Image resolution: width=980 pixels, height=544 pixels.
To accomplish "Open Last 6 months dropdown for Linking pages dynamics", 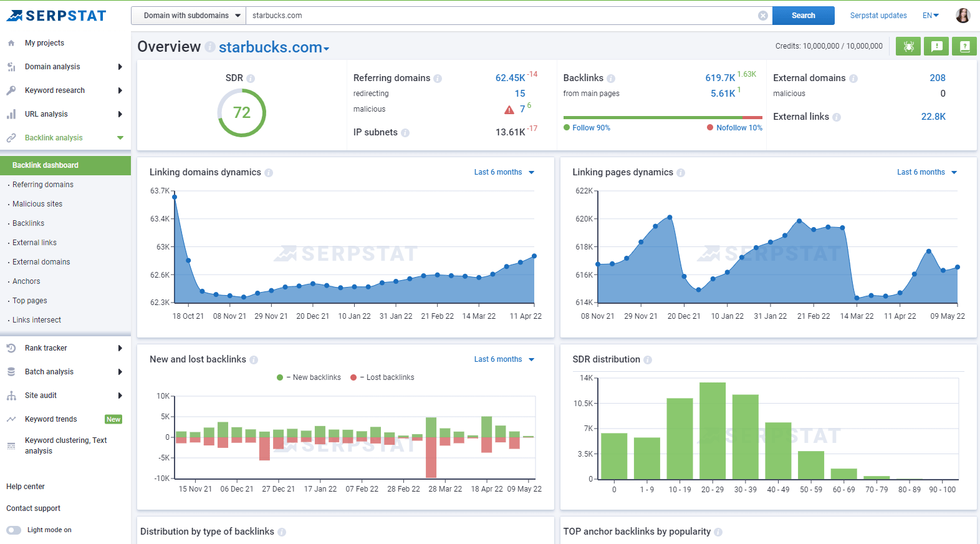I will click(x=926, y=172).
